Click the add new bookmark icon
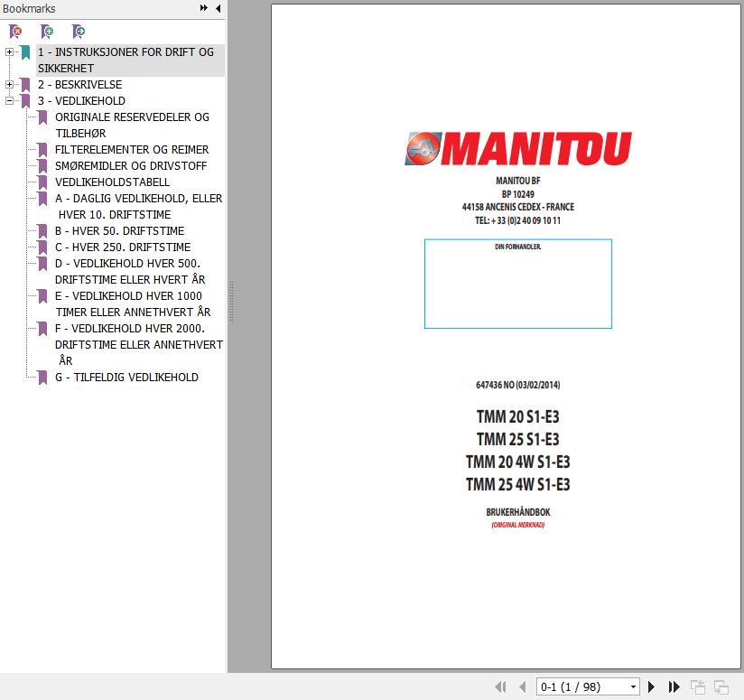This screenshot has height=700, width=744. (x=47, y=32)
